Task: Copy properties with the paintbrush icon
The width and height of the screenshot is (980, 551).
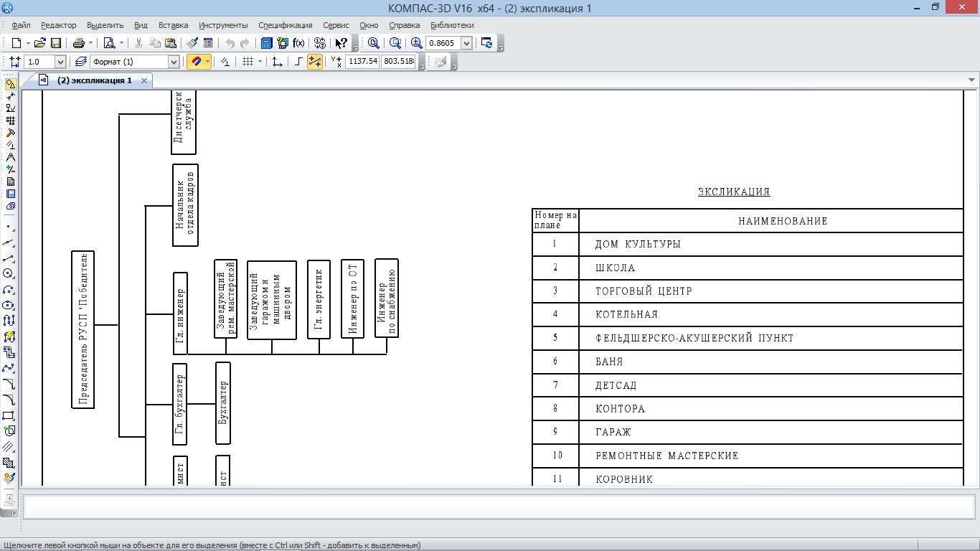Action: [x=192, y=43]
